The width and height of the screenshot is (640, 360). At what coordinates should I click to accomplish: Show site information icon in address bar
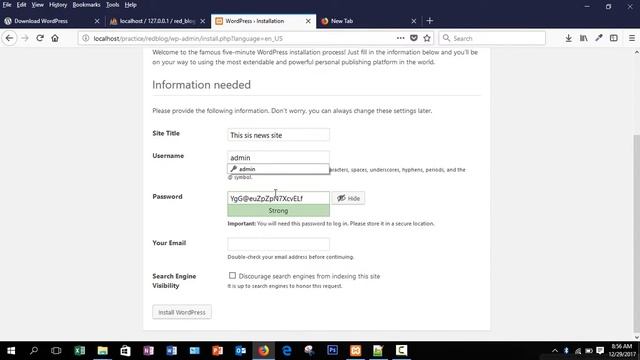85,38
